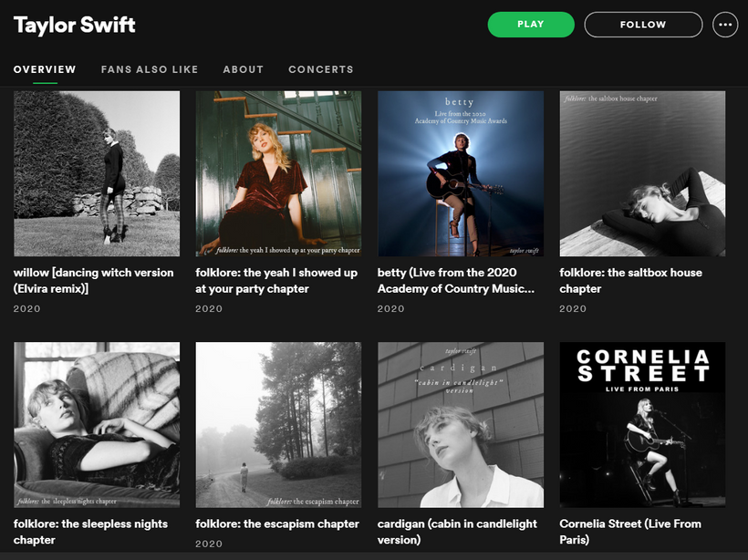
Task: Open the escapism chapter cover art
Action: click(278, 424)
